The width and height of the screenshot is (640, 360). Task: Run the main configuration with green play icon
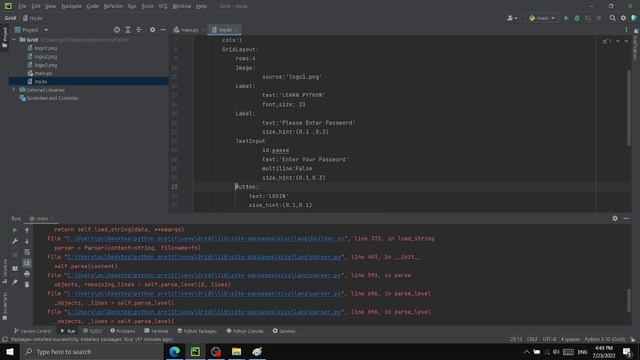pyautogui.click(x=566, y=18)
